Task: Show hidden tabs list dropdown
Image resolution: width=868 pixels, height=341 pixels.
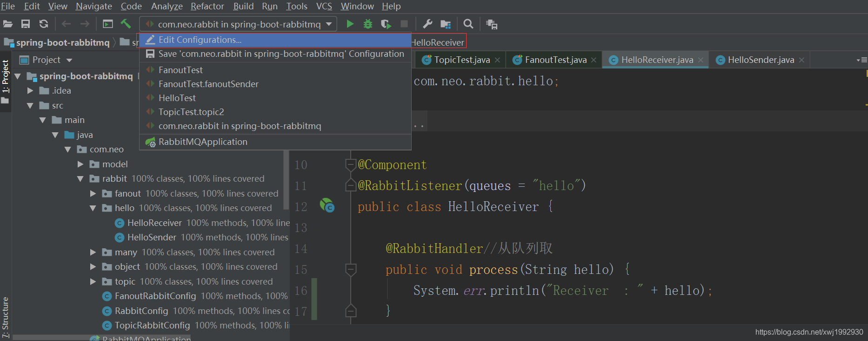Action: 861,60
